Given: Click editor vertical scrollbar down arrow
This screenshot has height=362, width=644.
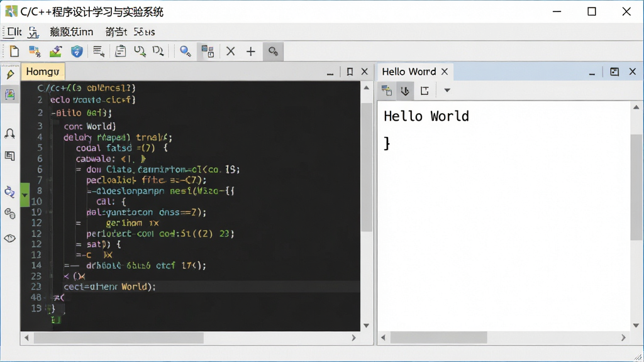Looking at the screenshot, I should pyautogui.click(x=367, y=326).
